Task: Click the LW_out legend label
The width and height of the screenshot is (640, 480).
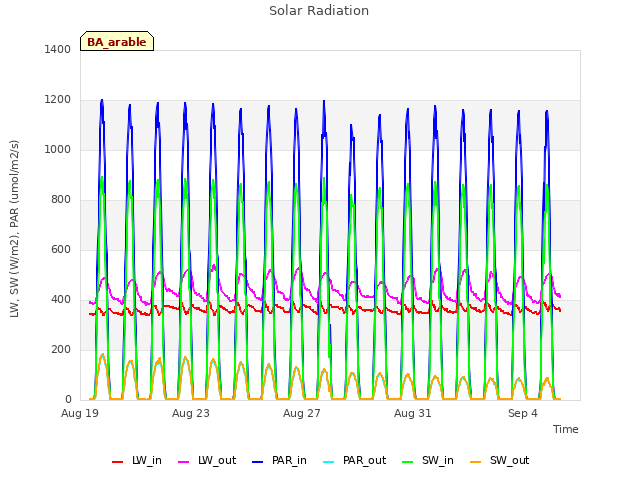Action: (217, 460)
